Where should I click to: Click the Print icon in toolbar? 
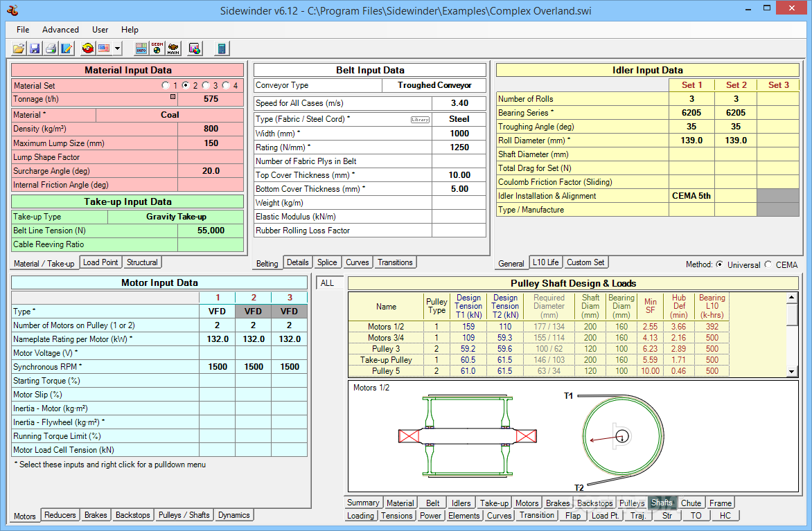coord(51,48)
